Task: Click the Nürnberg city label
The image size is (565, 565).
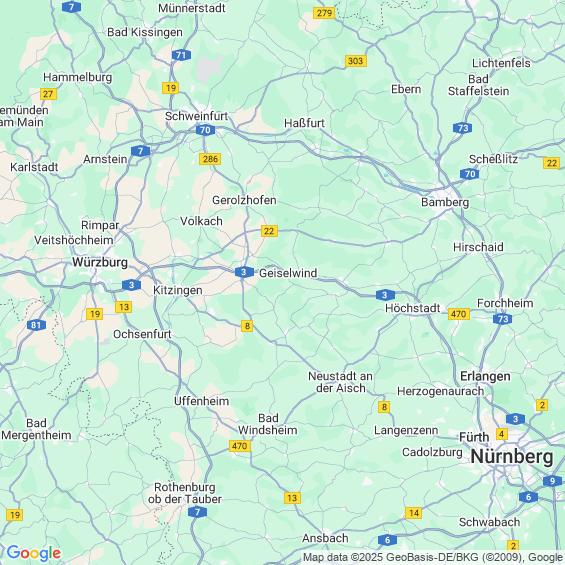Action: click(x=512, y=457)
